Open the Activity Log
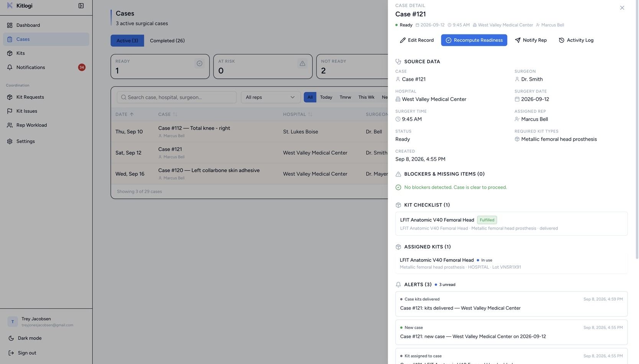The image size is (639, 364). tap(576, 40)
